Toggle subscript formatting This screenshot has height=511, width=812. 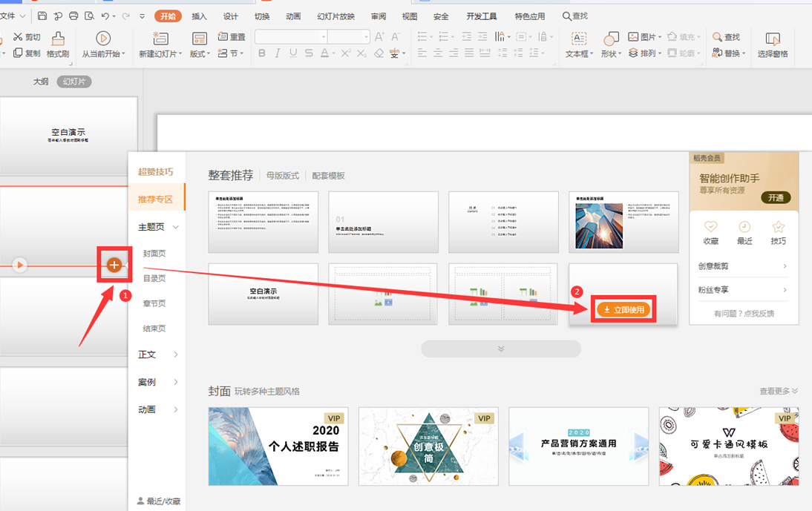coord(362,53)
